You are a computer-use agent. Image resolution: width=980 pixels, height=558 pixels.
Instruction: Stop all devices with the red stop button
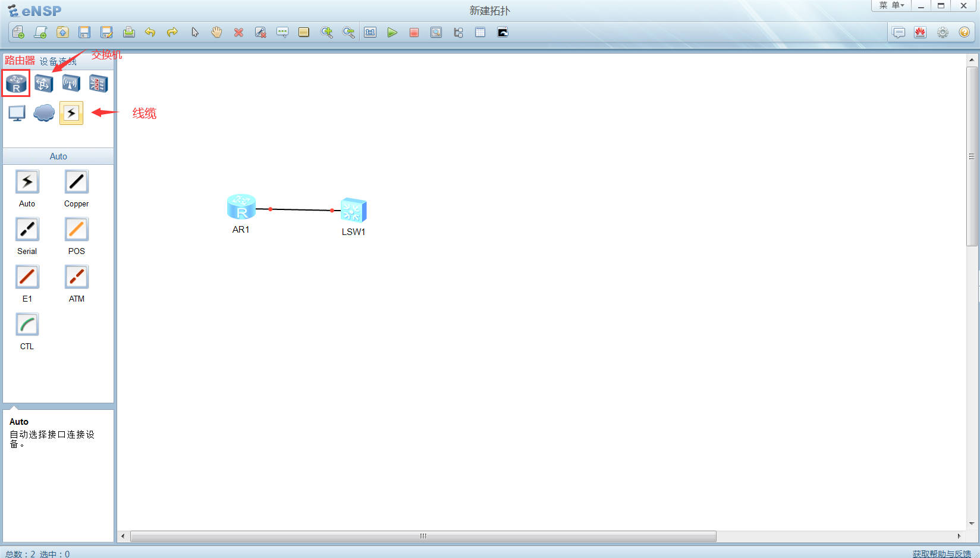(414, 32)
